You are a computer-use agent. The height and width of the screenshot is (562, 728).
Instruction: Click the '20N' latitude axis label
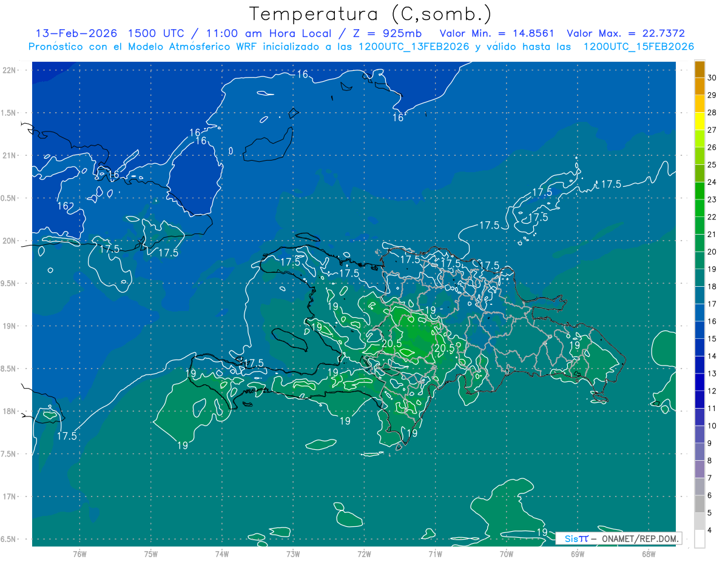tap(9, 241)
